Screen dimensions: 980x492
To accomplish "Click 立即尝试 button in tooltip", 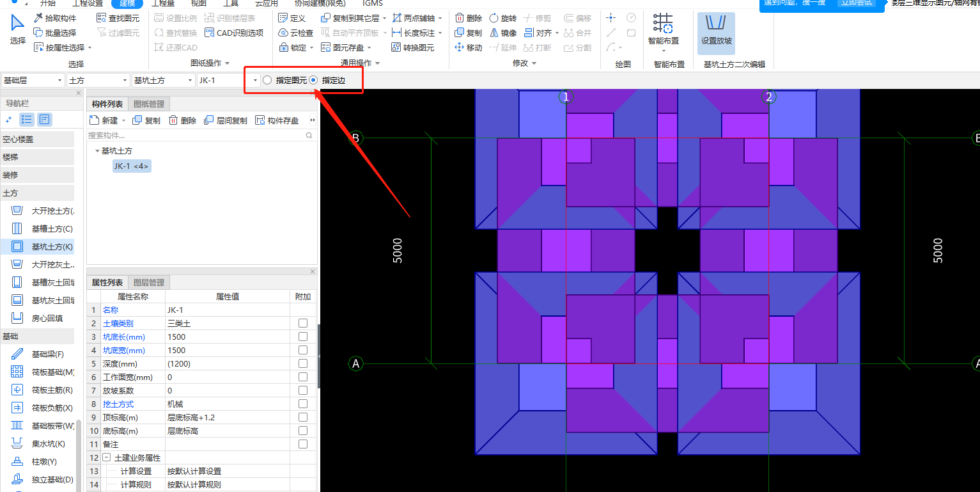I will (x=856, y=3).
